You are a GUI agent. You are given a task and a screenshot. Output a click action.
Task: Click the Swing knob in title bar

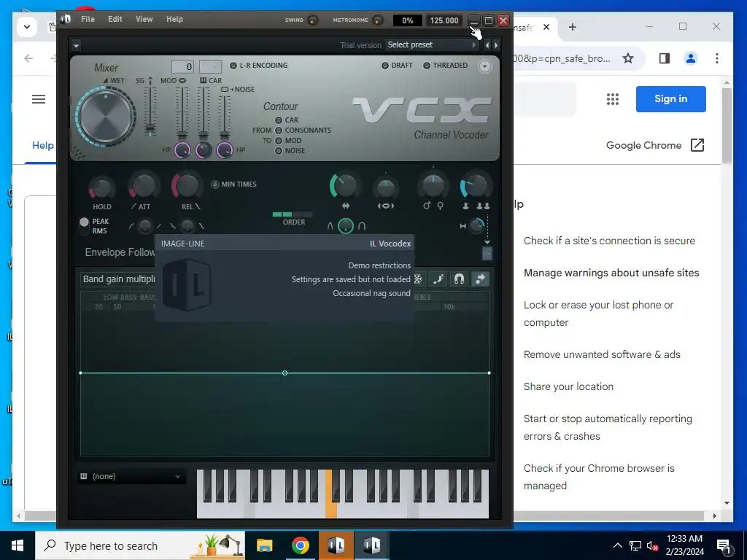coord(313,20)
